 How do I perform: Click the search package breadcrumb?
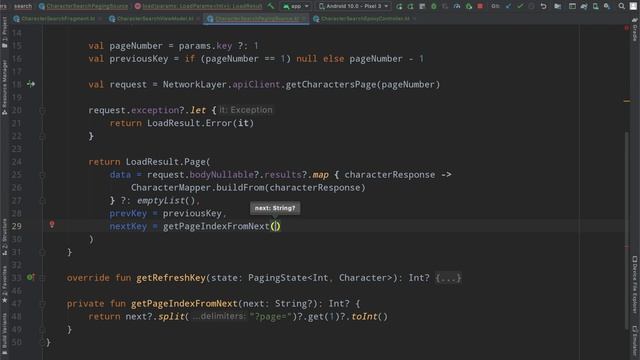click(x=22, y=6)
